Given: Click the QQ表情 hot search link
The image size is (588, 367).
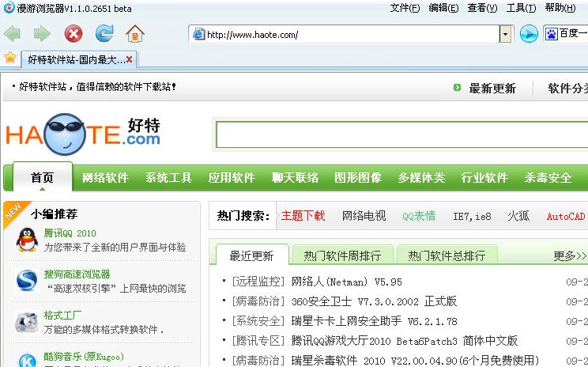Looking at the screenshot, I should (419, 216).
